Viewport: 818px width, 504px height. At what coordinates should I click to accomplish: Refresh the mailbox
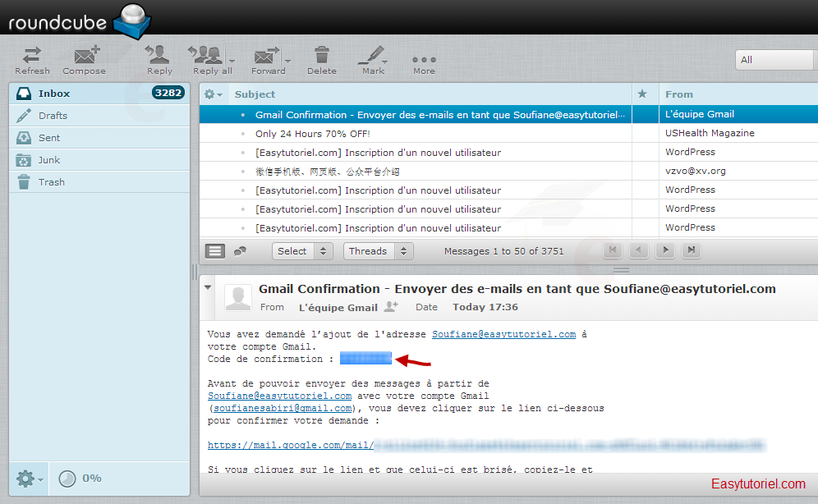32,61
